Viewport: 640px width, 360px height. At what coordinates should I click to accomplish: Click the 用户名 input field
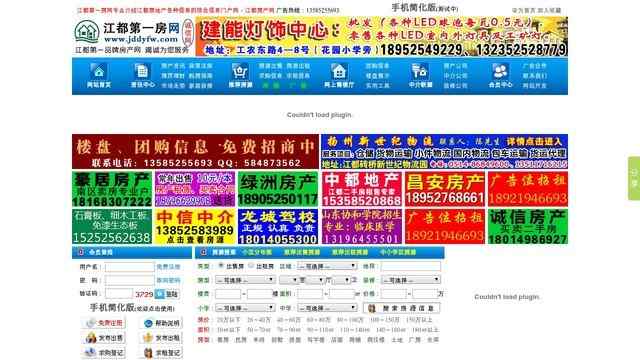point(129,267)
